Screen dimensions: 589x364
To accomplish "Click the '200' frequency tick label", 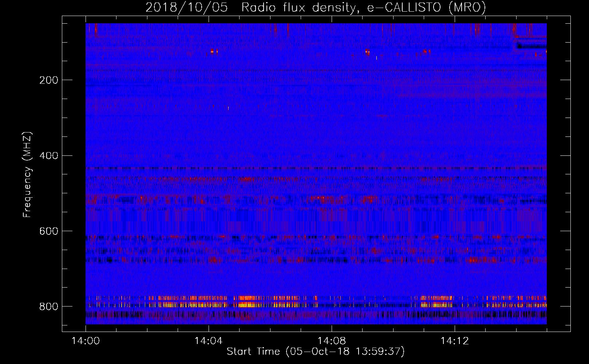I will point(49,80).
